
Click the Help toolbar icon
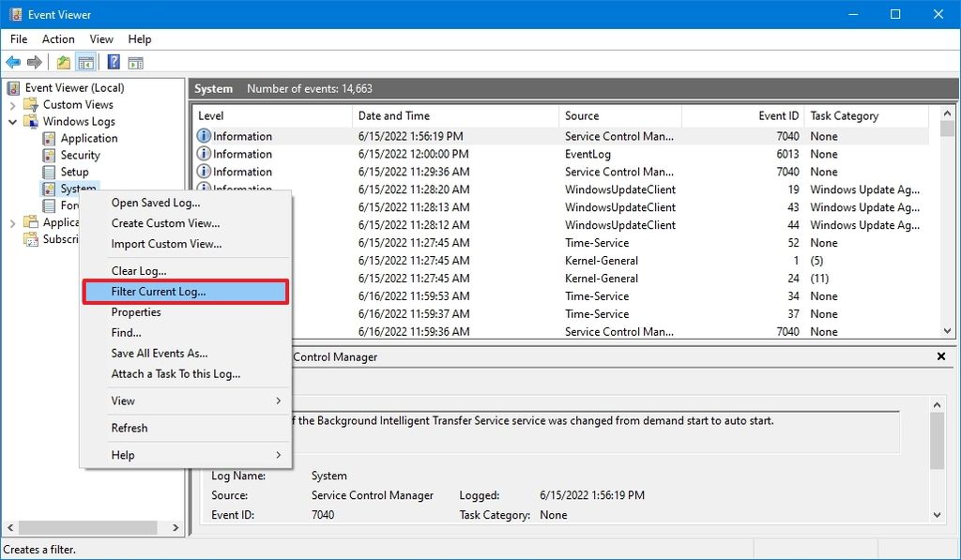[x=113, y=62]
